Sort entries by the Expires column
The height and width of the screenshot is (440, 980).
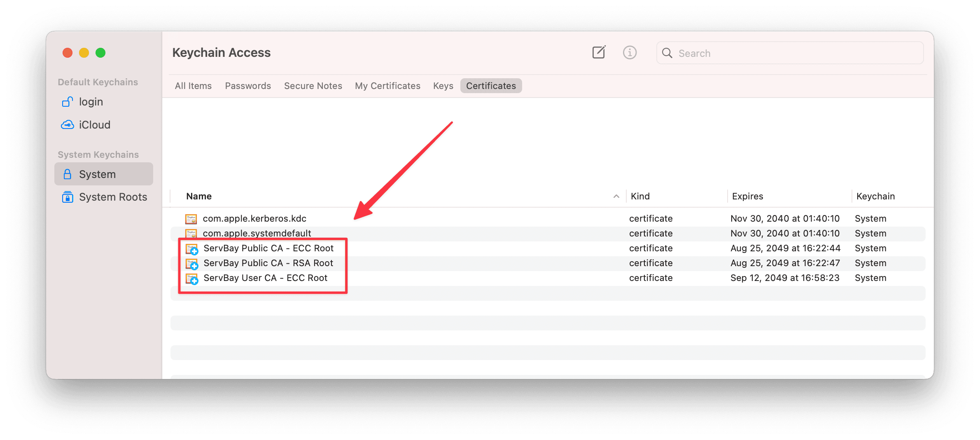(747, 196)
